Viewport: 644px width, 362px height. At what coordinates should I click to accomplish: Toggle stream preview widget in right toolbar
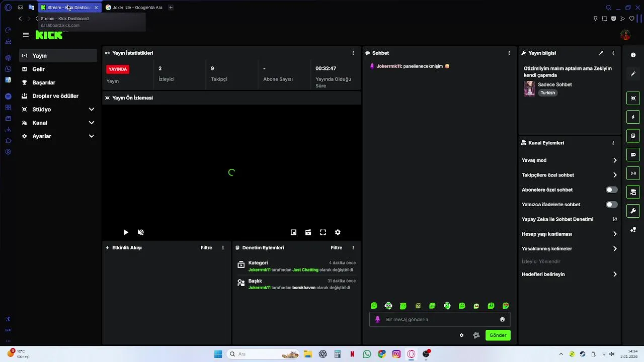[x=633, y=98]
